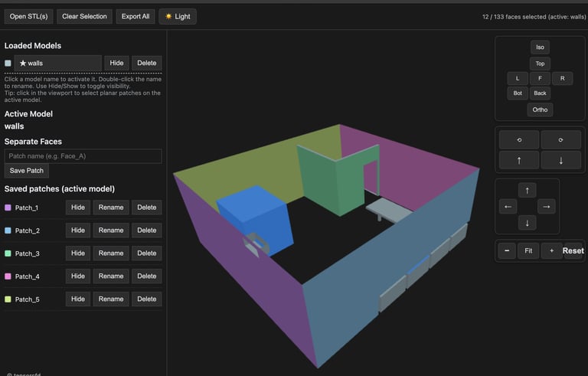Tilt view up arrow beside rotate icons

(519, 161)
